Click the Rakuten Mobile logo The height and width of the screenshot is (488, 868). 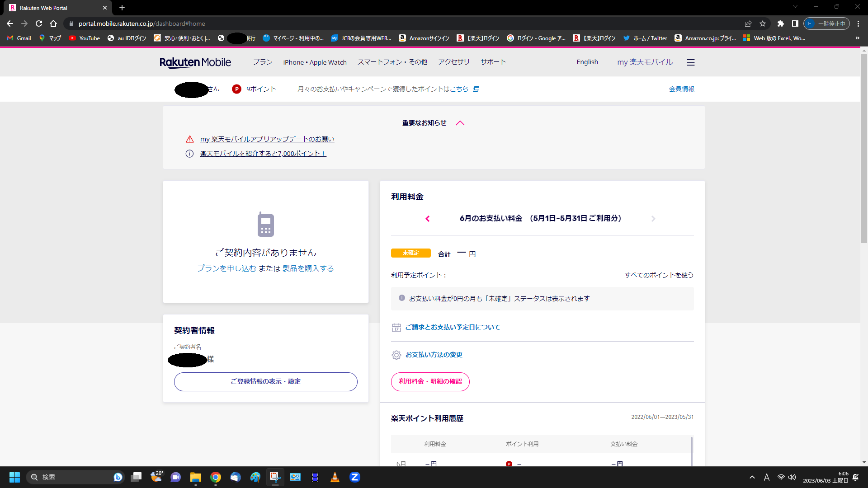195,62
